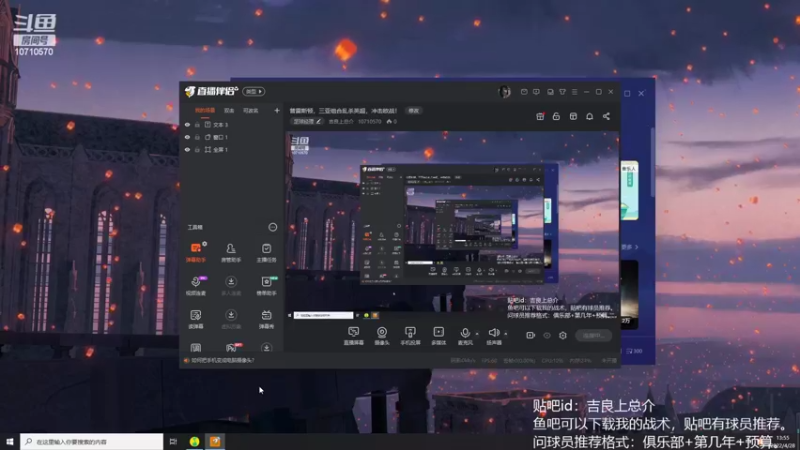Toggle the preview eye icon near settings gear

tap(547, 335)
